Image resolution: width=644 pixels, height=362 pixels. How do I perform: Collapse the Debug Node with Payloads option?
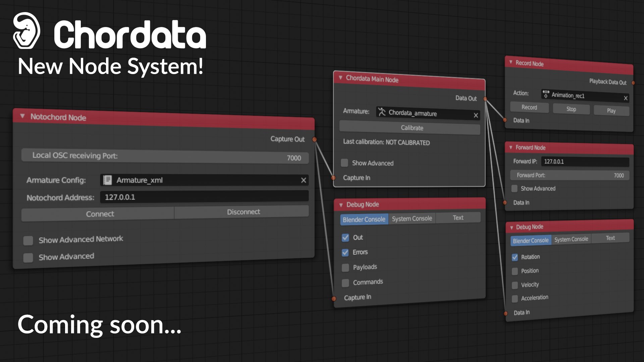click(x=341, y=205)
